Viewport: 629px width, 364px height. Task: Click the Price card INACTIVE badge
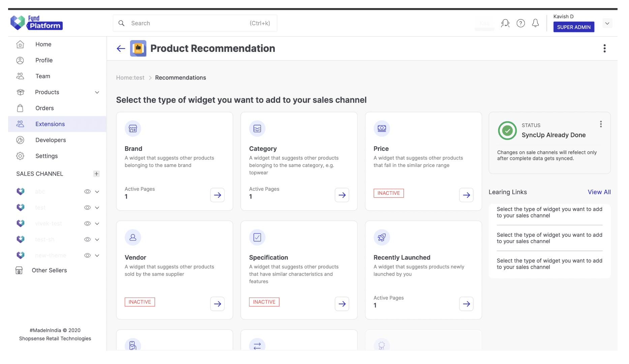click(389, 193)
